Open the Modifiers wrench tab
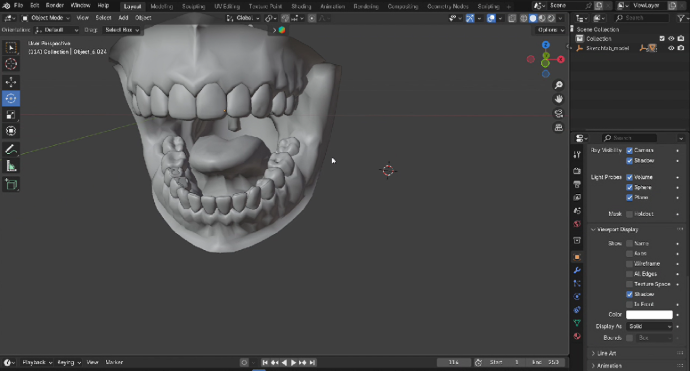Screen dimensions: 690x371 click(577, 270)
